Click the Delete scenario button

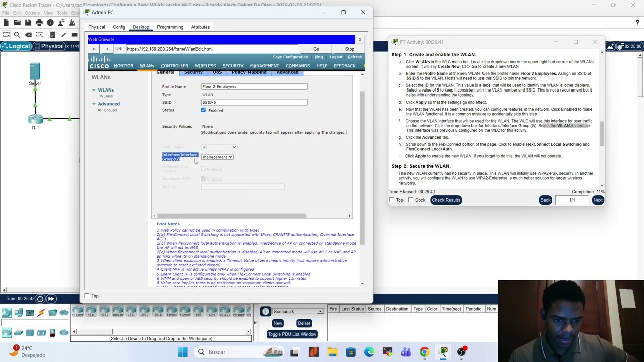[304, 323]
